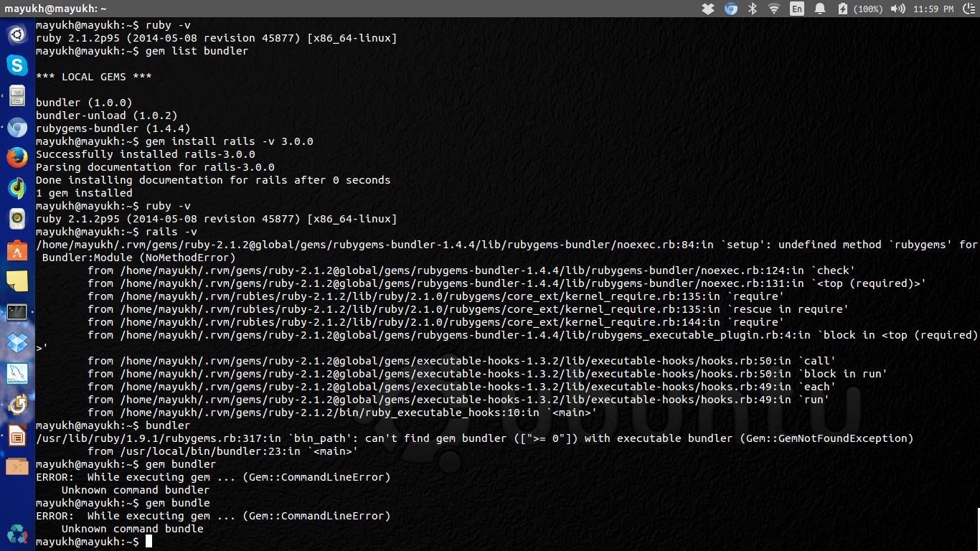Image resolution: width=980 pixels, height=551 pixels.
Task: Open the session power menu icon
Action: click(x=968, y=9)
